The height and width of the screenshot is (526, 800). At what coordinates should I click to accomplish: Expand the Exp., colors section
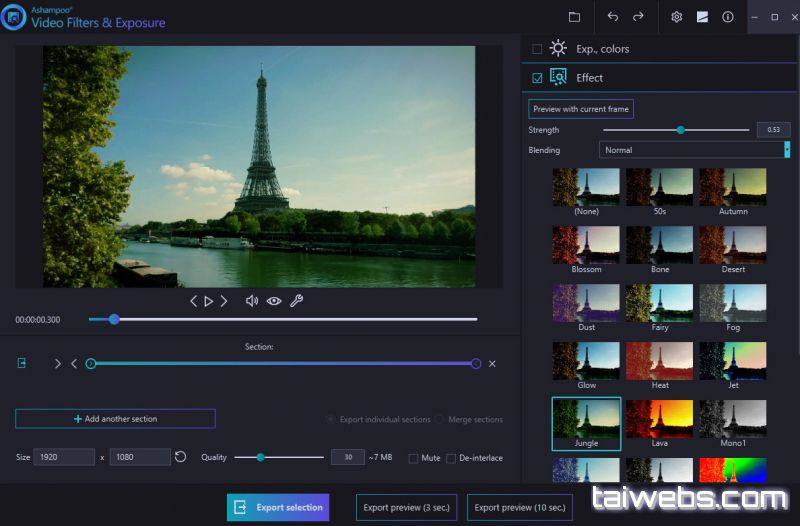(x=602, y=48)
